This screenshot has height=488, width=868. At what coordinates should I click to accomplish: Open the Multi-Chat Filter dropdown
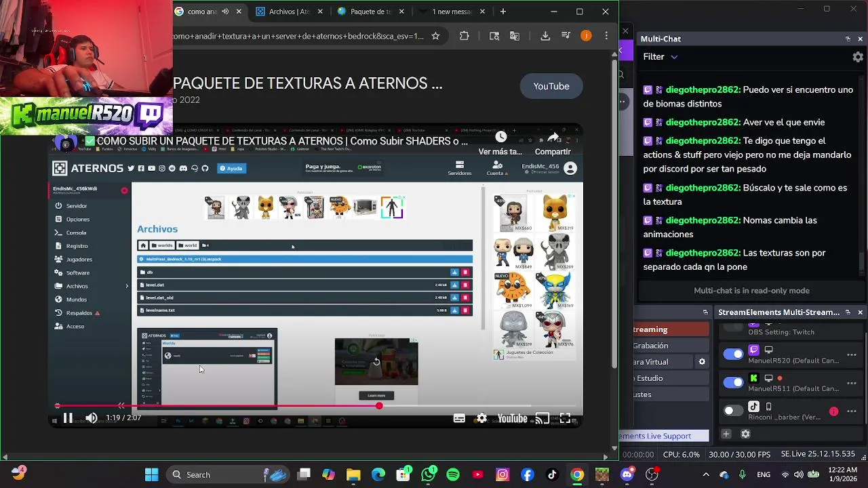click(660, 57)
